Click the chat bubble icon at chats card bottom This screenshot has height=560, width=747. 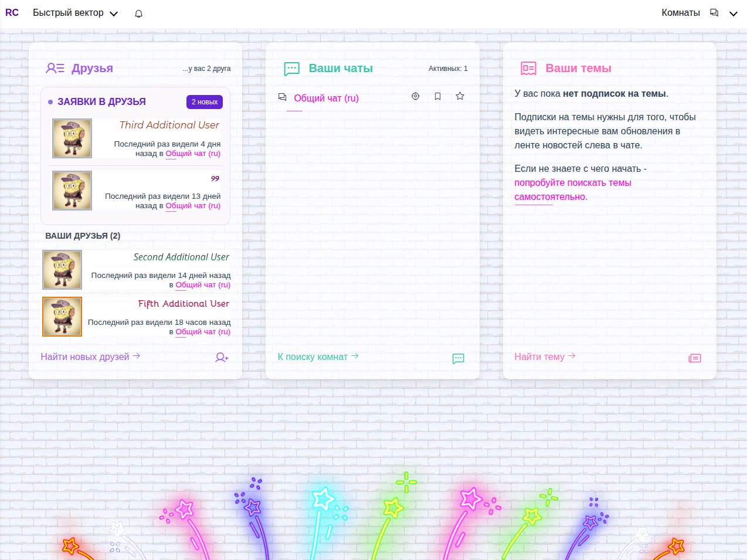pos(459,358)
